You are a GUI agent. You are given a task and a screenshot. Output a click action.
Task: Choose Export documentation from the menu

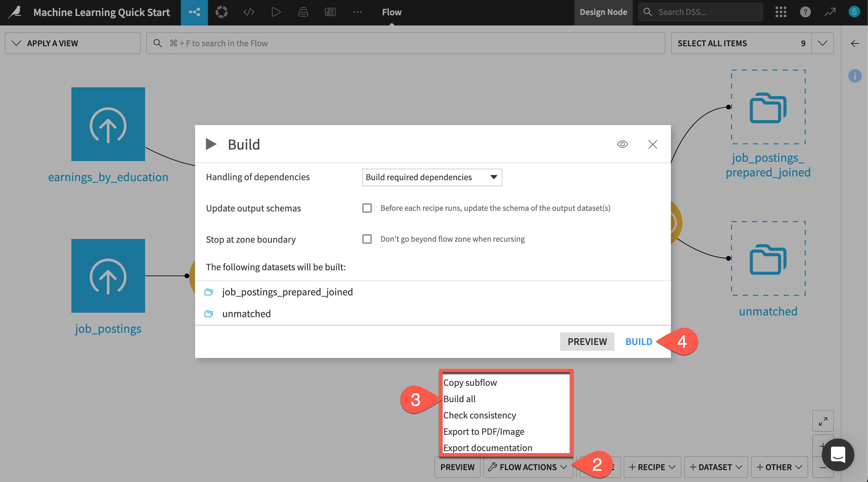coord(487,448)
